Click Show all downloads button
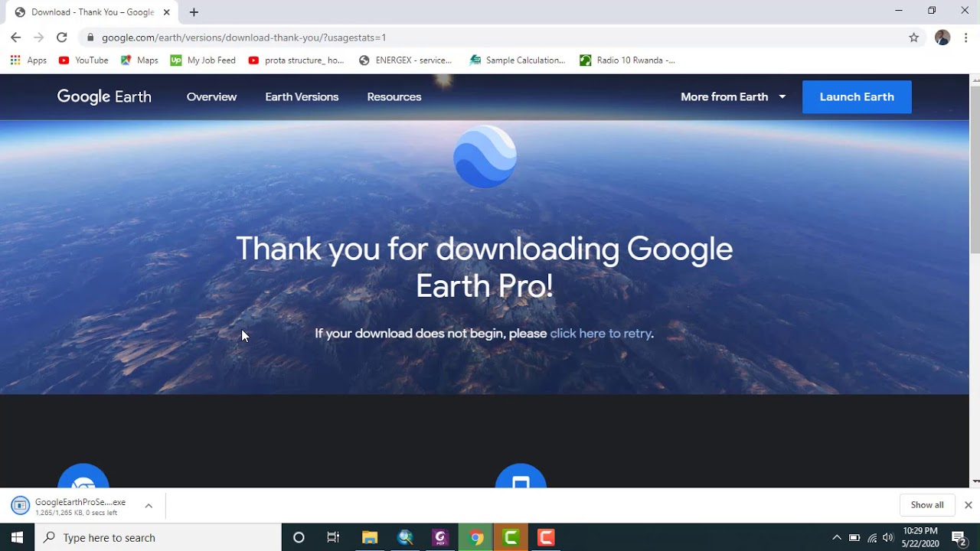Image resolution: width=980 pixels, height=551 pixels. coord(927,505)
